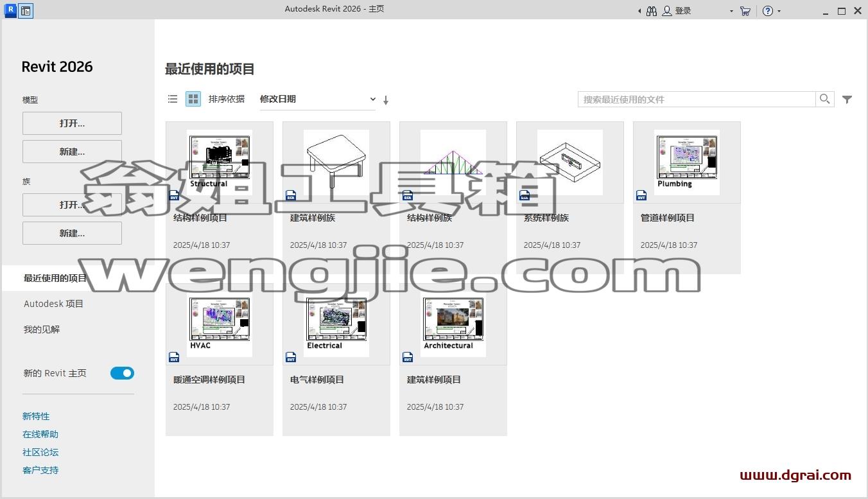Screen dimensions: 868x499
Task: Click the home view icon beside the R logo
Action: tap(26, 11)
